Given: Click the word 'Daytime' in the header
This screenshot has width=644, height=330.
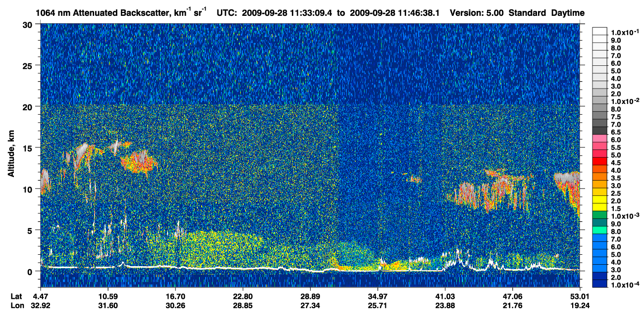Looking at the screenshot, I should click(568, 13).
